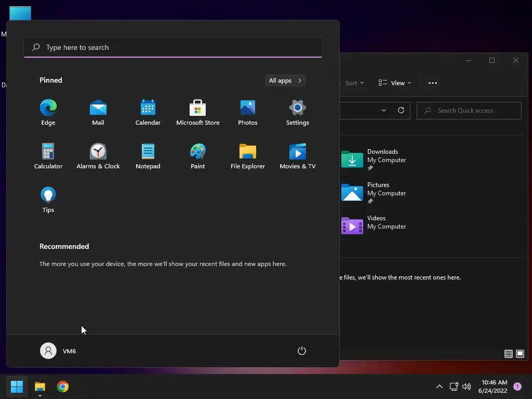Open volume control in system tray
532x399 pixels.
click(467, 387)
